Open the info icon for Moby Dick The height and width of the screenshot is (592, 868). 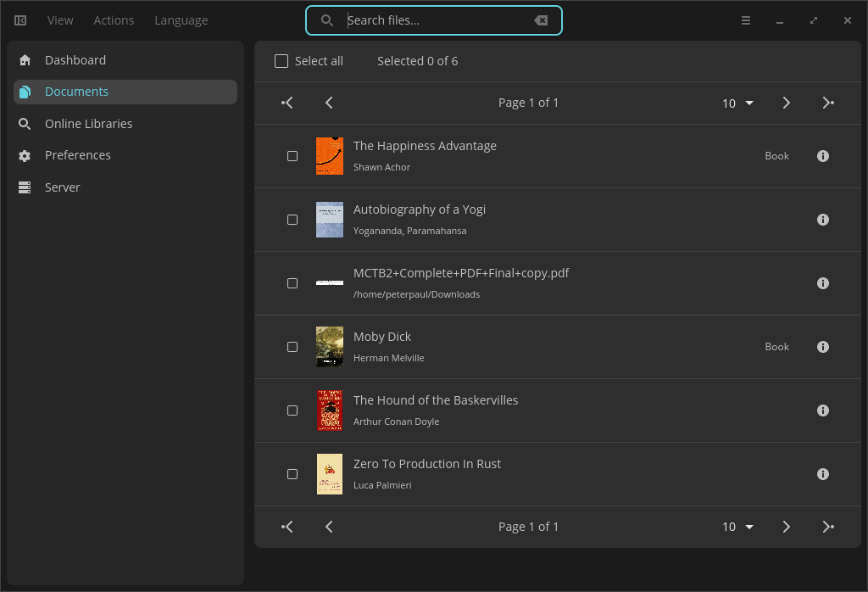823,347
